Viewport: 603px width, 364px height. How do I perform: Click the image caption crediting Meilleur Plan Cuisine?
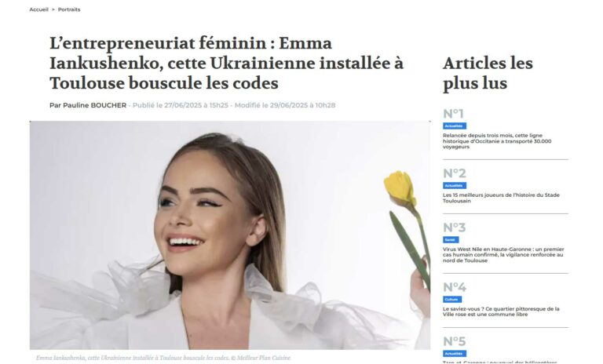click(163, 358)
